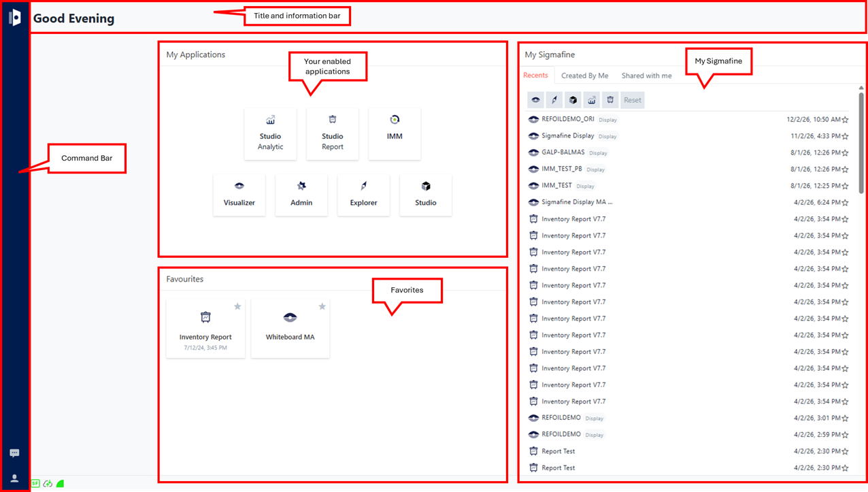The width and height of the screenshot is (868, 492).
Task: Open the user profile icon in command bar
Action: (14, 478)
